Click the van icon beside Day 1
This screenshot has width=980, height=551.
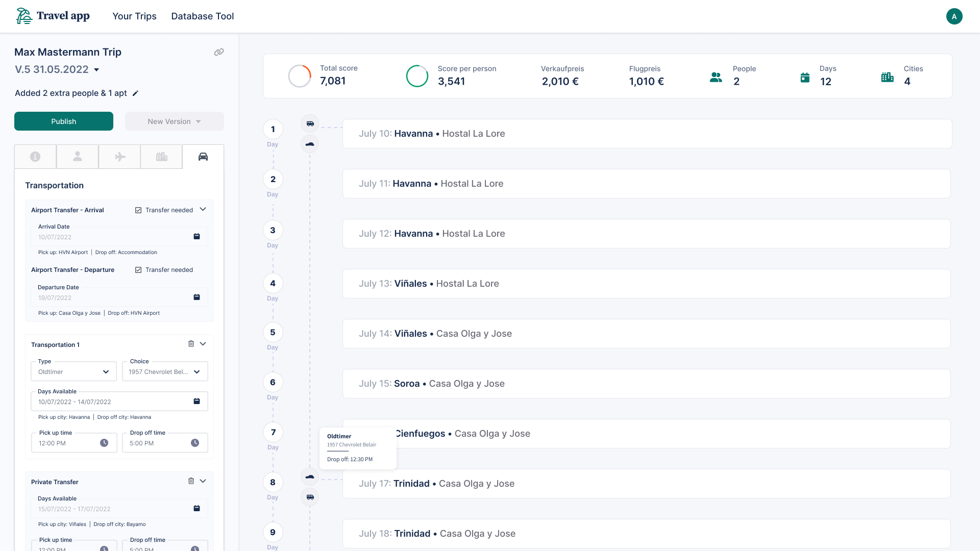click(x=310, y=123)
